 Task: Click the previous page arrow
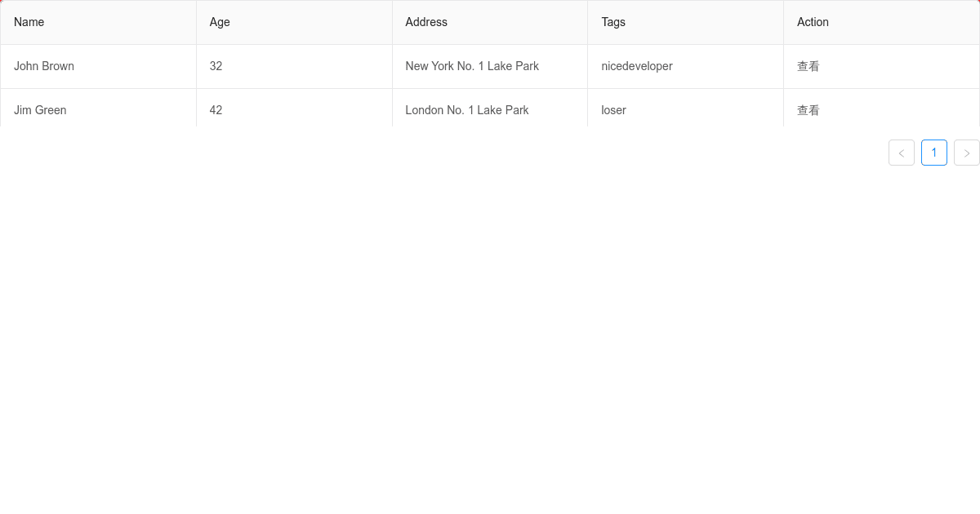[902, 153]
